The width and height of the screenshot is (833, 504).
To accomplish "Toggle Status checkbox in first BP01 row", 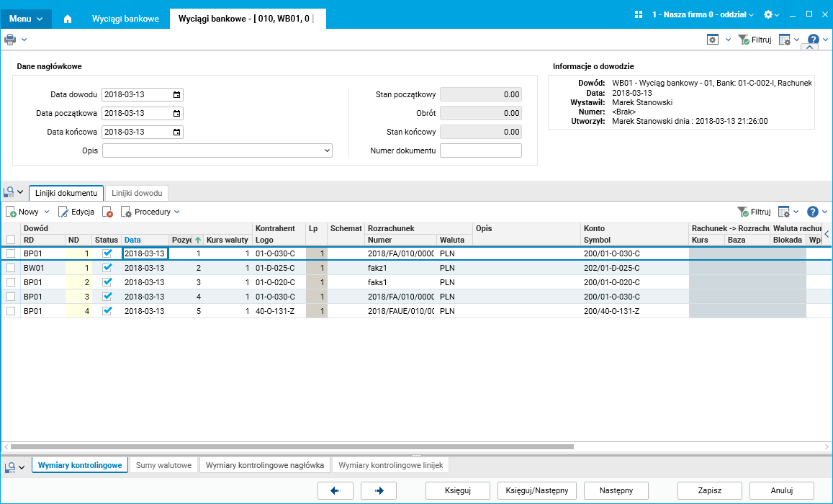I will click(107, 253).
